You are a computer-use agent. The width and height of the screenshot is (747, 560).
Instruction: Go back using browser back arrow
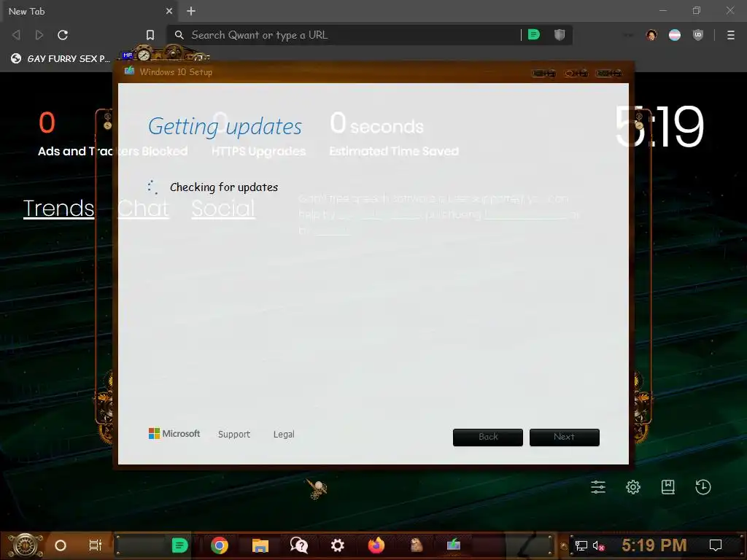pos(16,35)
